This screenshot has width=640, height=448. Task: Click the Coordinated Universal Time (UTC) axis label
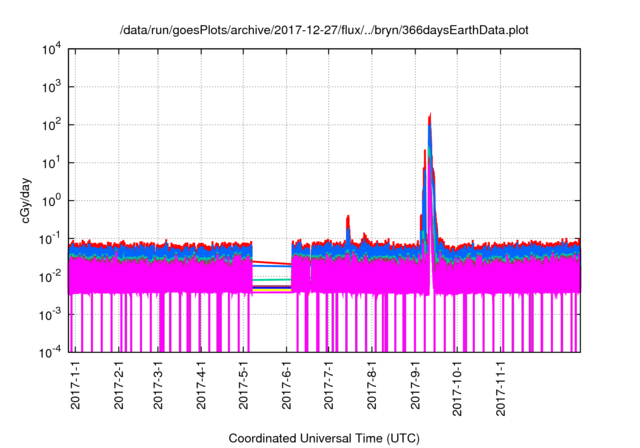(x=327, y=438)
